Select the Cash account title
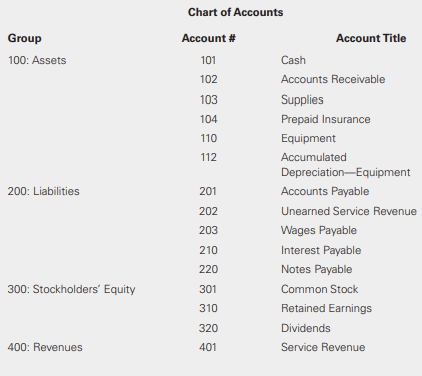This screenshot has height=376, width=422. click(x=293, y=60)
